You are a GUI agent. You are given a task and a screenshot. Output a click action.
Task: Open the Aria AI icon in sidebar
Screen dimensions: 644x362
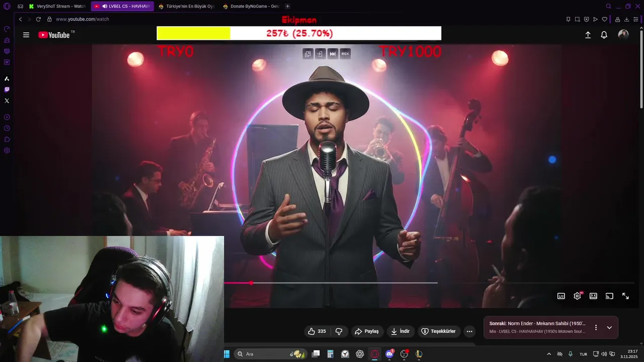(x=7, y=78)
